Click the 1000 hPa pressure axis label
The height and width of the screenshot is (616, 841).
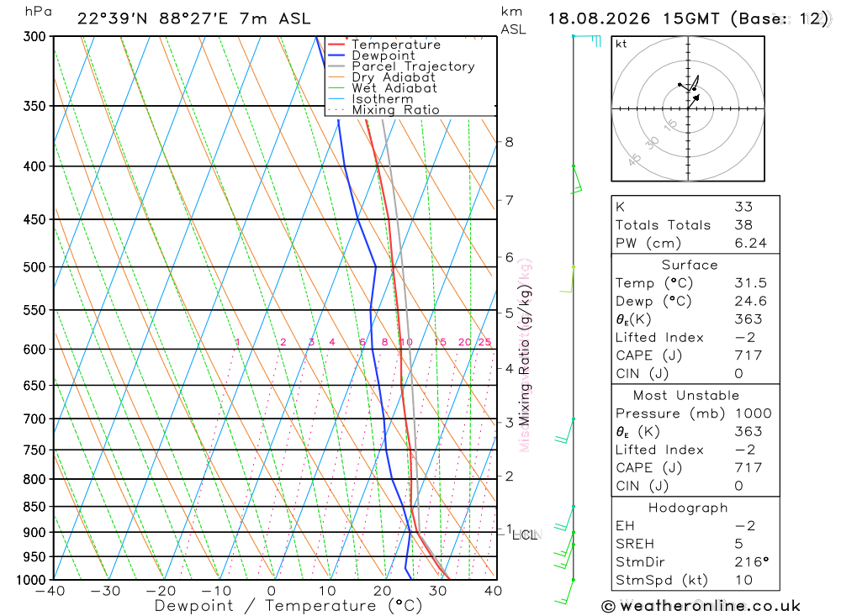[x=30, y=580]
